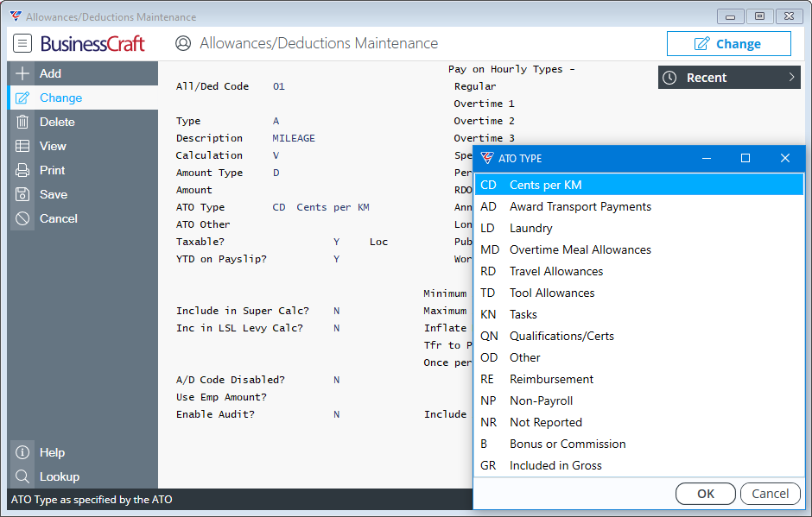Viewport: 812px width, 517px height.
Task: Select the OD Other entry
Action: [639, 357]
